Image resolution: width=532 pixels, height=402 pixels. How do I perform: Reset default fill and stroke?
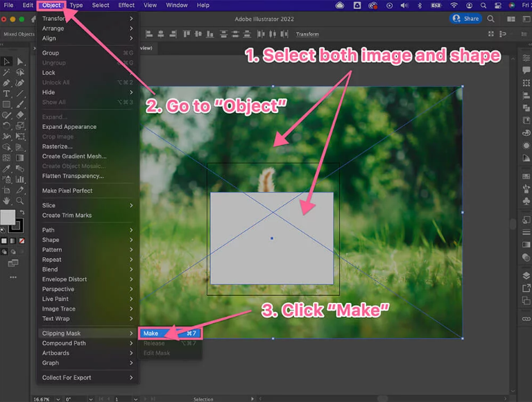point(3,231)
